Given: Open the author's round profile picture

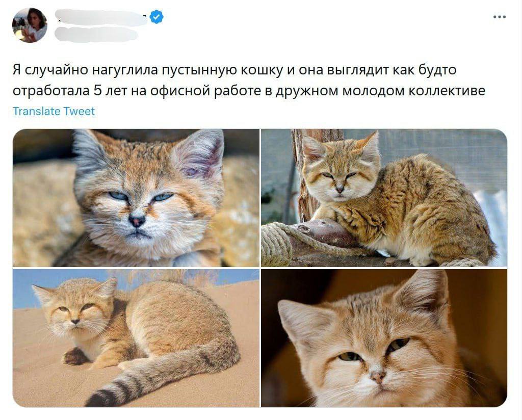Looking at the screenshot, I should [30, 25].
